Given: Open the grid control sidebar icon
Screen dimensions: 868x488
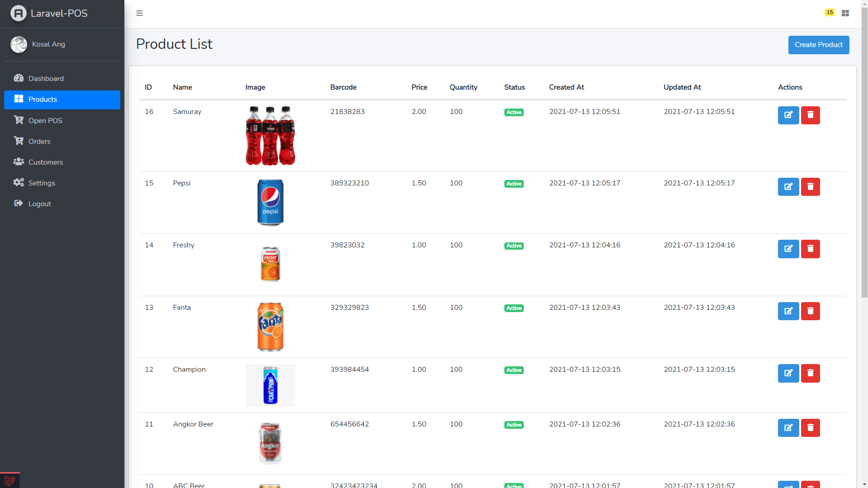Looking at the screenshot, I should click(845, 13).
